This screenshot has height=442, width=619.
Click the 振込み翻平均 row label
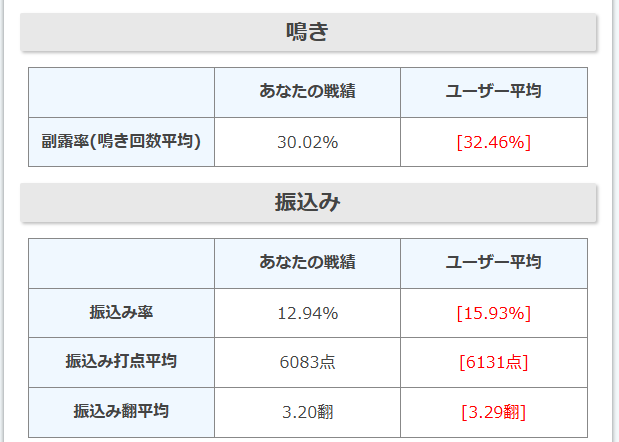point(121,412)
